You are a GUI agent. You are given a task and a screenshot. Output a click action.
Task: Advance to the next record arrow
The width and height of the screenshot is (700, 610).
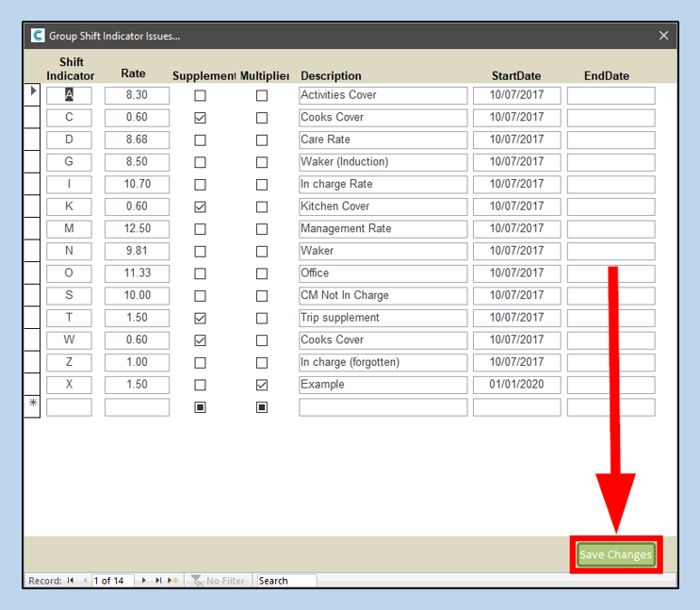(x=144, y=581)
